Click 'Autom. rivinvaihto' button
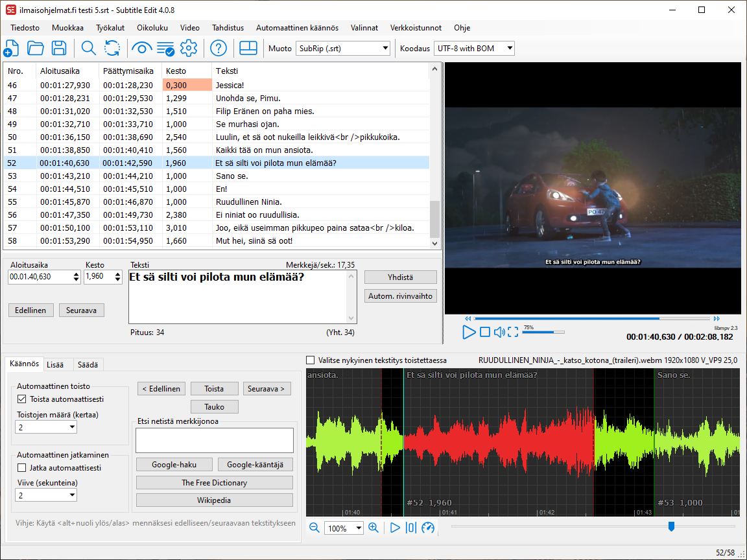 click(401, 296)
